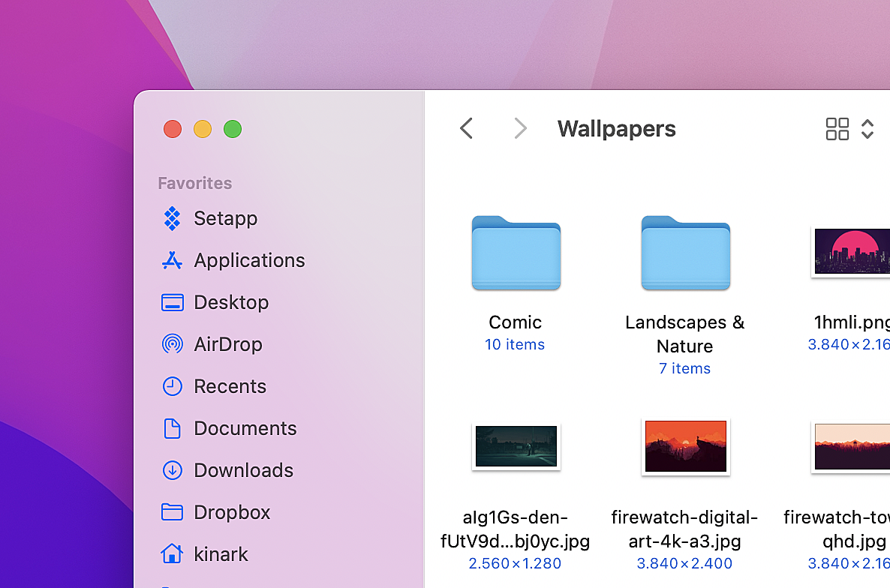
Task: Go to Downloads in Favorites
Action: pyautogui.click(x=243, y=470)
